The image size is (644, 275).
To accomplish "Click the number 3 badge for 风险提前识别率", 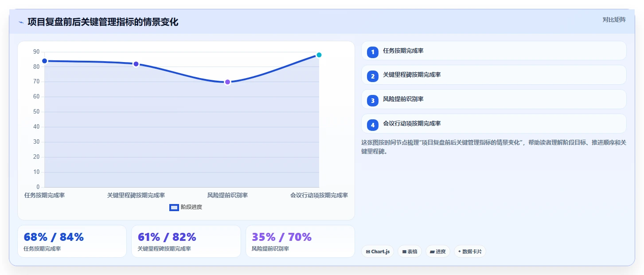I will [x=373, y=100].
